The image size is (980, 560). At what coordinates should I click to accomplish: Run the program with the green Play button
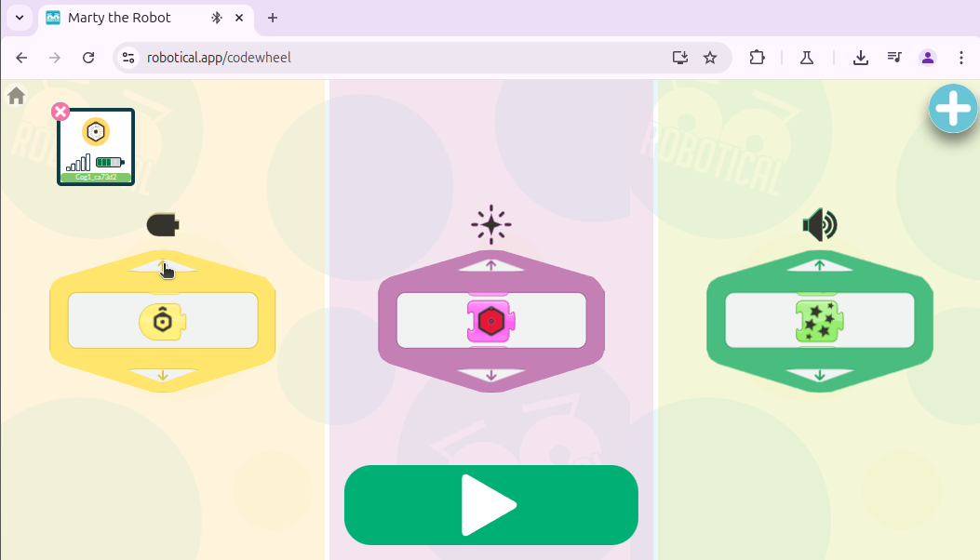pyautogui.click(x=490, y=505)
